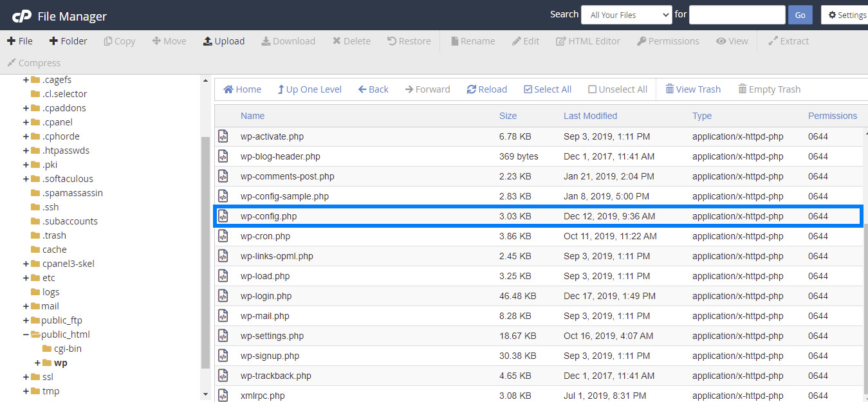The width and height of the screenshot is (868, 402).
Task: Sort files by Last Modified column
Action: click(x=590, y=116)
